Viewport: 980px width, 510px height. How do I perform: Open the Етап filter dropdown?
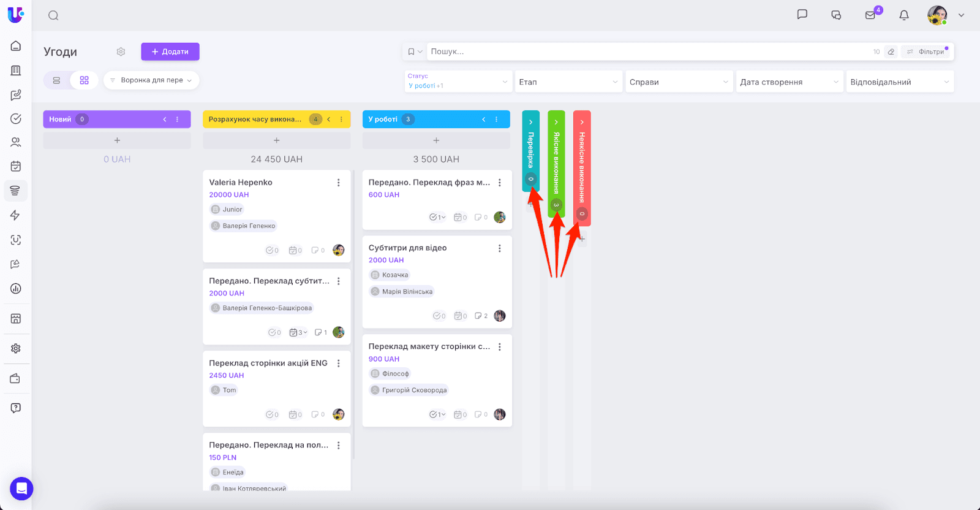[569, 82]
